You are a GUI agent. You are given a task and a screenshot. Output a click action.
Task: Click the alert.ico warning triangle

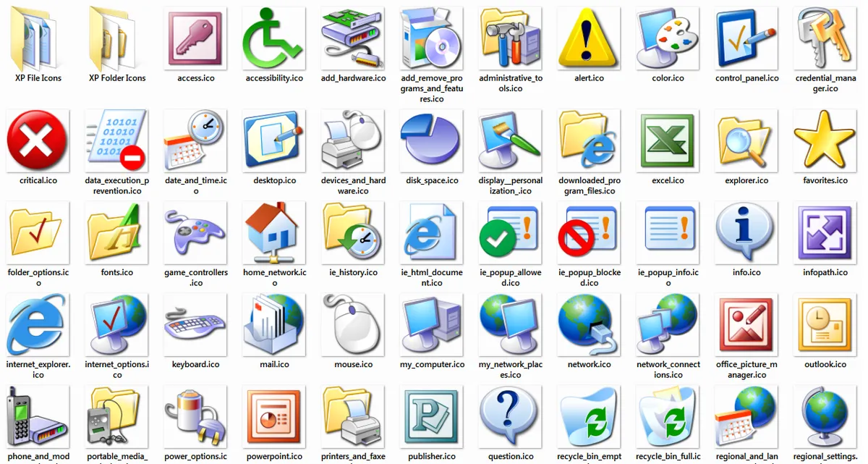coord(590,38)
